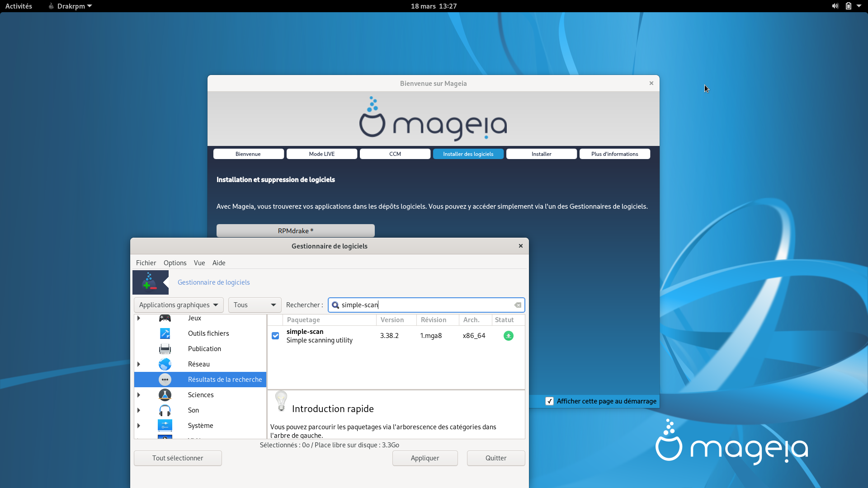Open the system menu arrow in the top bar
Image resolution: width=868 pixels, height=488 pixels.
[859, 6]
